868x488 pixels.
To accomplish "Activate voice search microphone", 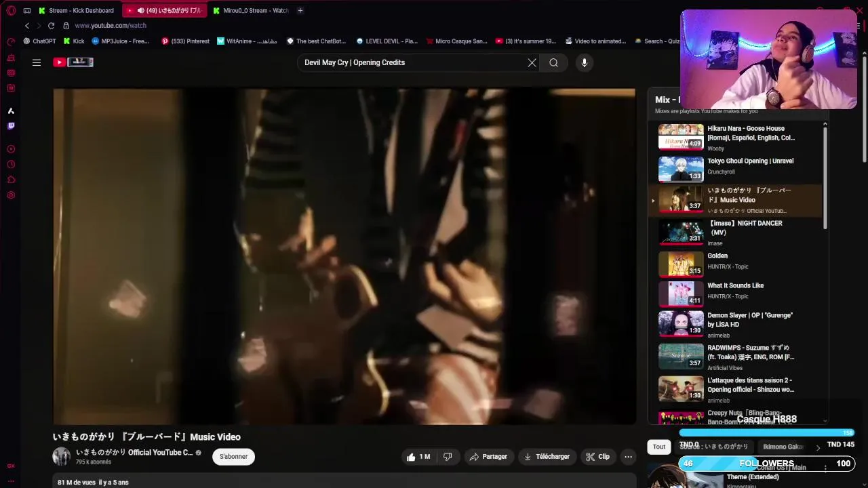I will 584,62.
